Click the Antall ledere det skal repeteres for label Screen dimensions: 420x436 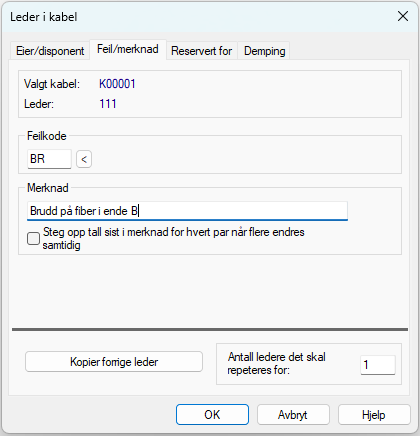(x=276, y=363)
